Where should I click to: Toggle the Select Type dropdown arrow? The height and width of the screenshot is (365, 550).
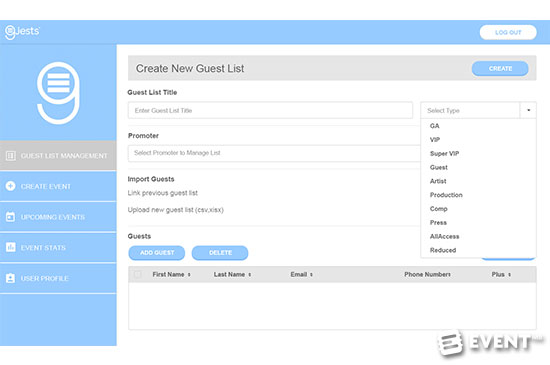pos(528,110)
